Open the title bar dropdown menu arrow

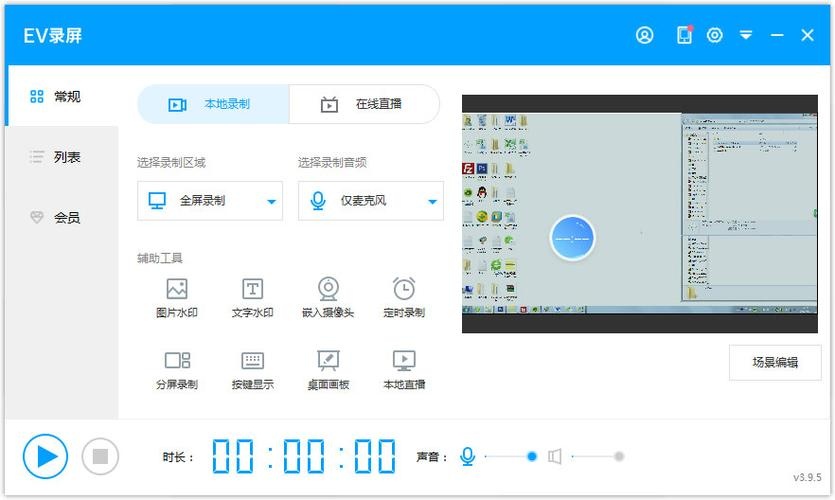click(x=746, y=35)
